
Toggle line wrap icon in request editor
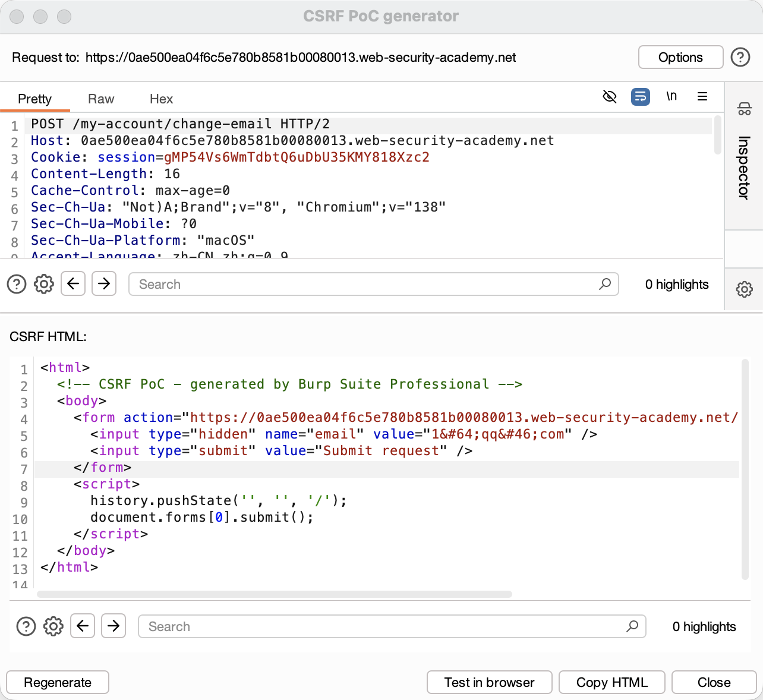point(640,96)
